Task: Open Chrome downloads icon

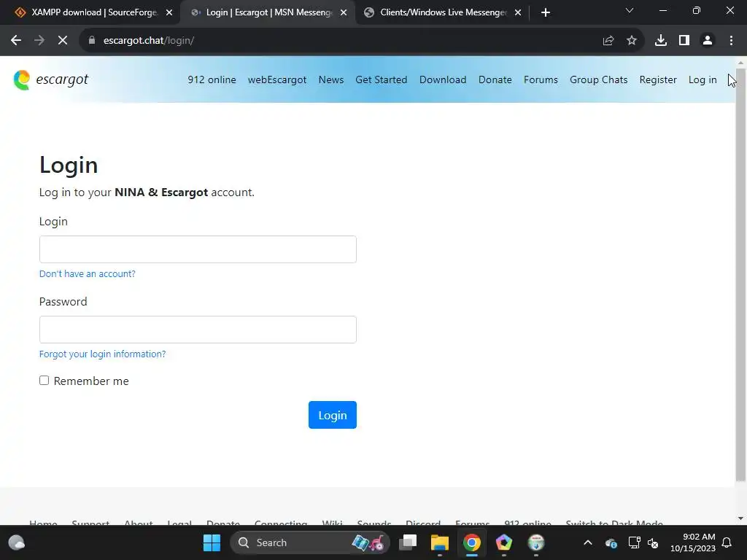Action: (x=661, y=41)
